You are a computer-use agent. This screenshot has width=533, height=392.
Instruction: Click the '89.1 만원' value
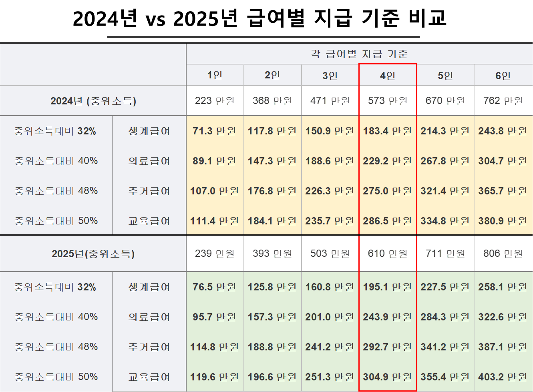pyautogui.click(x=215, y=161)
